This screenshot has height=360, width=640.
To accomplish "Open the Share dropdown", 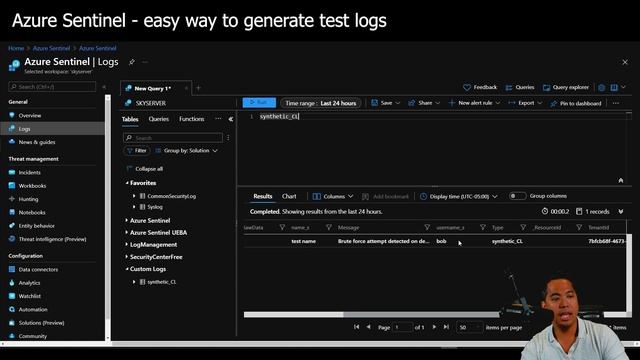I will pos(424,103).
